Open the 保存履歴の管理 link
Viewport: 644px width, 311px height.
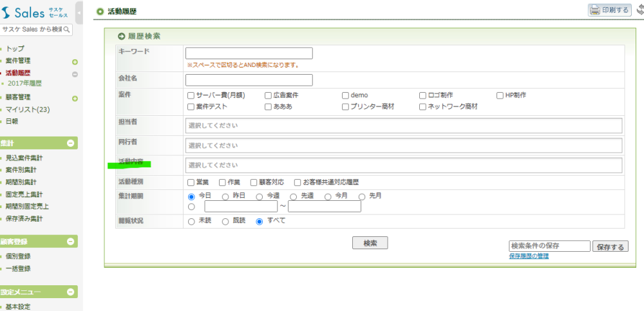pos(528,256)
